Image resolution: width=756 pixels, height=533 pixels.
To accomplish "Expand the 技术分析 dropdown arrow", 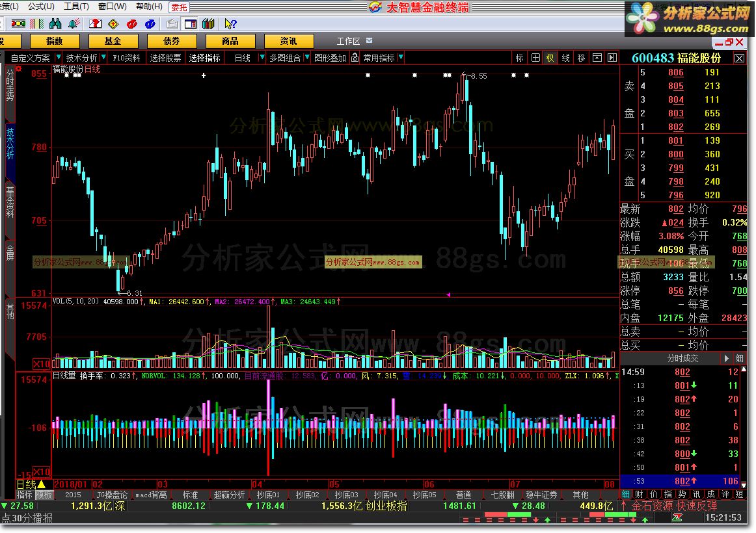I will pyautogui.click(x=103, y=58).
